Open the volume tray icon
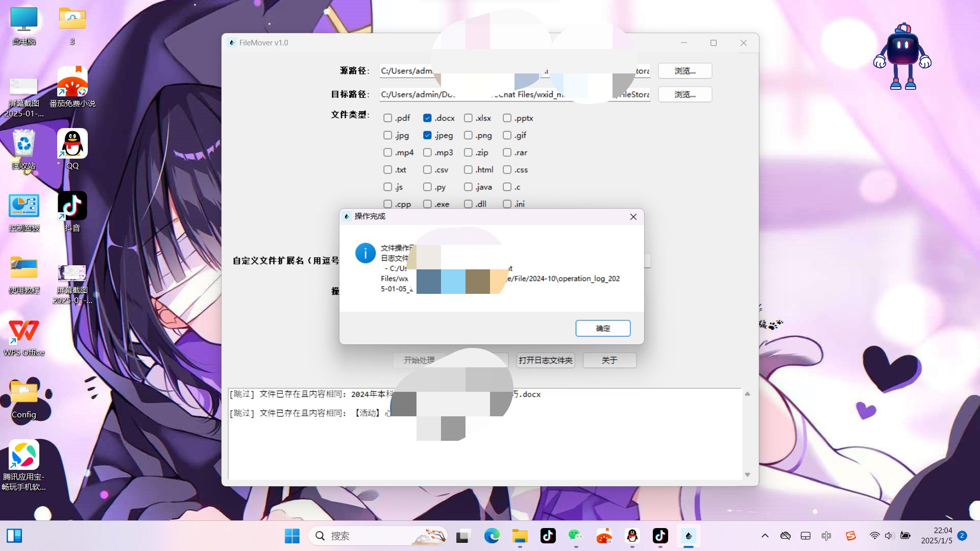The height and width of the screenshot is (551, 980). (889, 536)
